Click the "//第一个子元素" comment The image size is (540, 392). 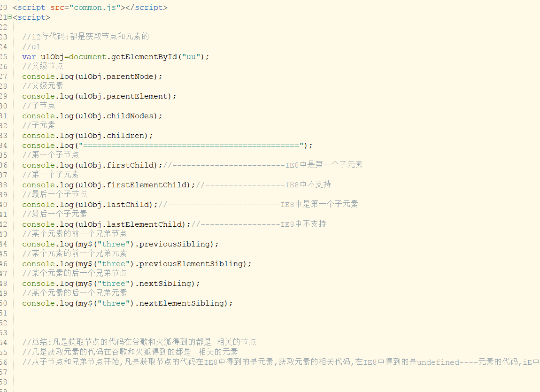click(x=51, y=175)
